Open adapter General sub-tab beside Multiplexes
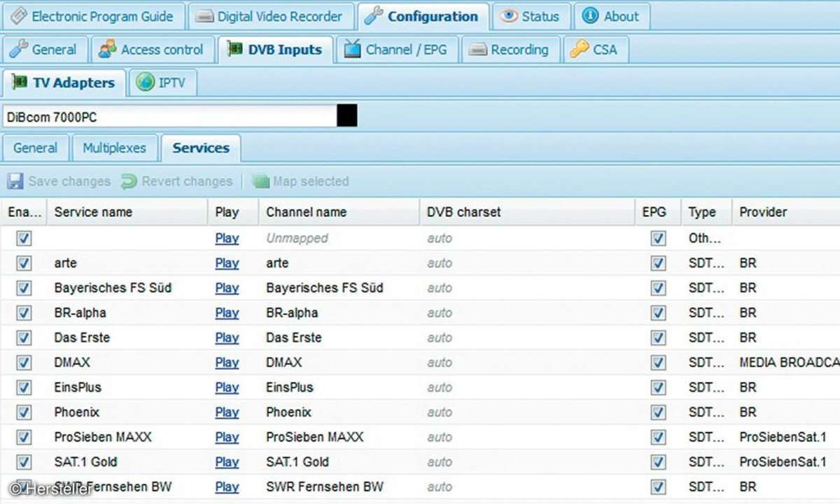840x504 pixels. 36,148
